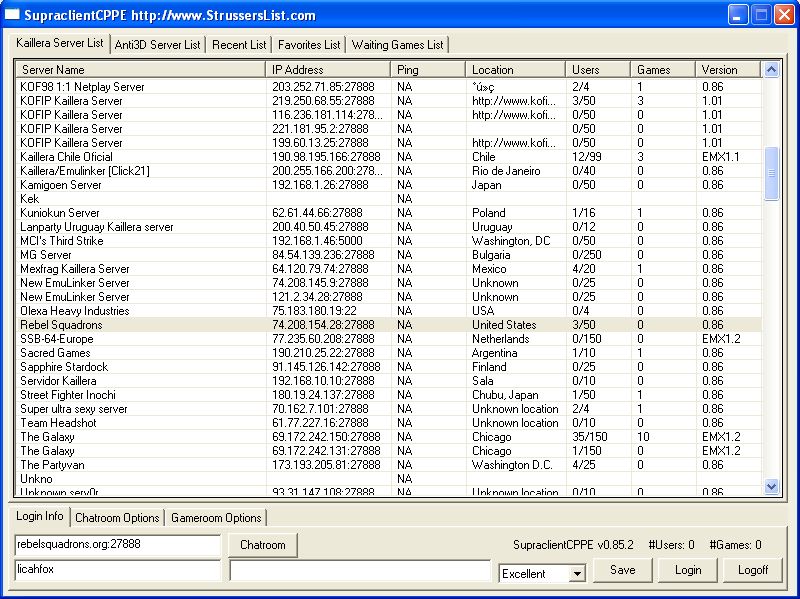The width and height of the screenshot is (800, 599).
Task: Maximize the SupraclientCPPE window
Action: tap(761, 15)
